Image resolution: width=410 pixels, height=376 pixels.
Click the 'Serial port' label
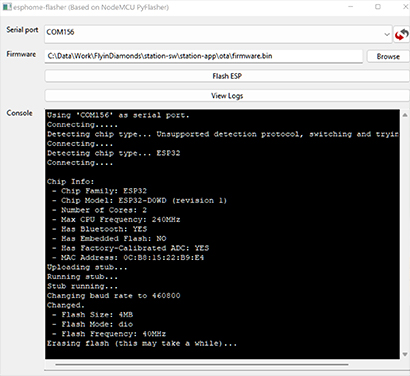click(x=22, y=30)
